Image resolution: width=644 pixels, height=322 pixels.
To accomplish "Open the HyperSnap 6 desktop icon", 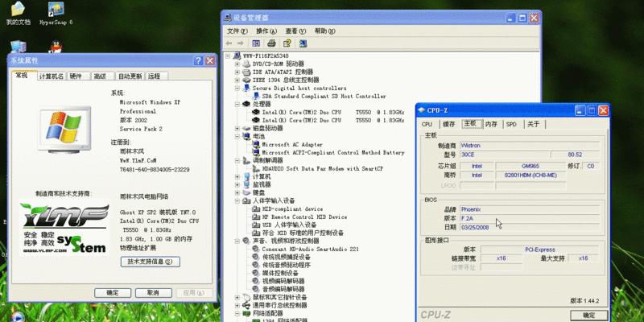I will [x=56, y=14].
